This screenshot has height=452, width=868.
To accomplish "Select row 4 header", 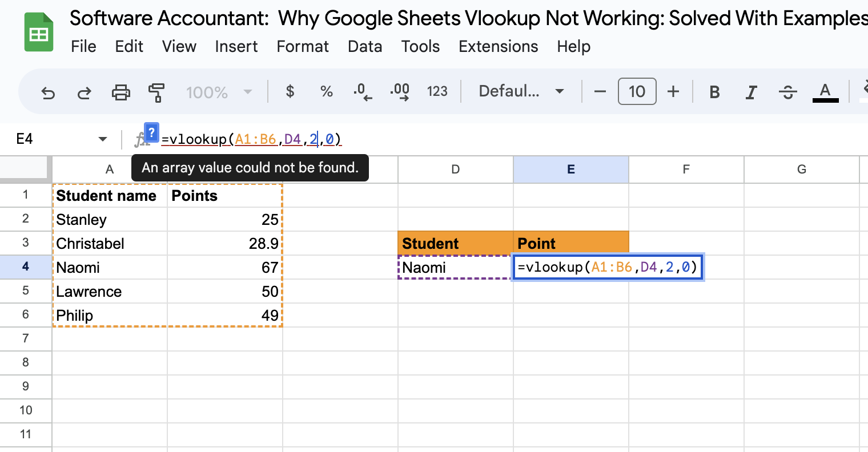I will click(x=26, y=267).
